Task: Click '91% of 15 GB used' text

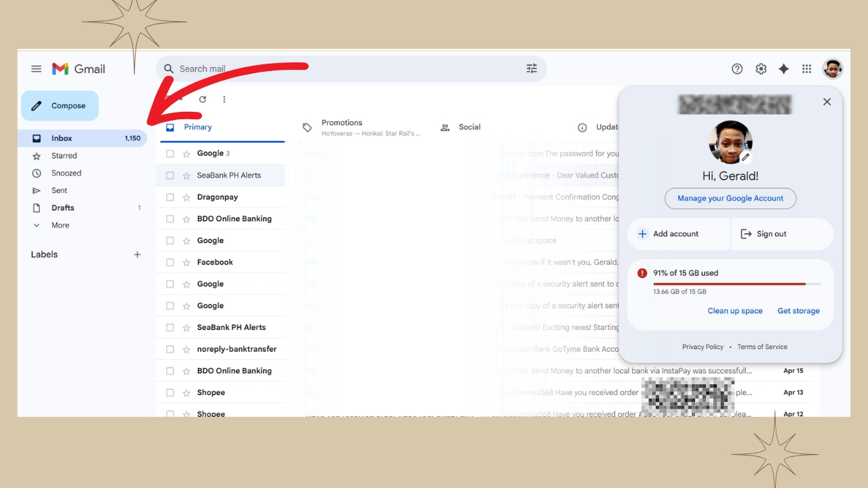Action: pyautogui.click(x=686, y=273)
